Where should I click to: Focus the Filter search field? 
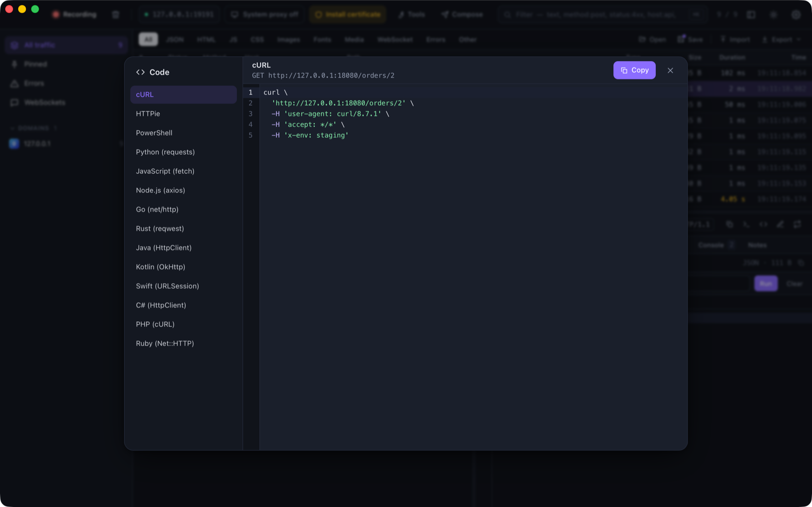pyautogui.click(x=602, y=14)
